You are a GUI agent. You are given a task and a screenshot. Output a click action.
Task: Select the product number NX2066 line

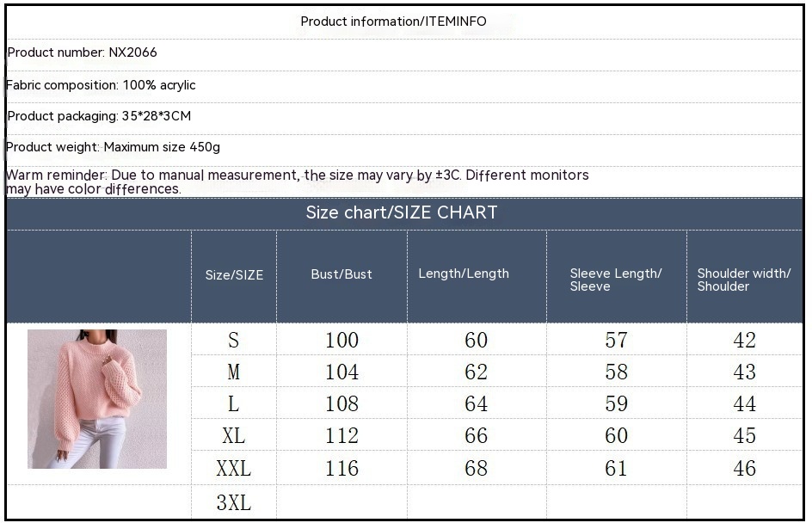[x=83, y=52]
